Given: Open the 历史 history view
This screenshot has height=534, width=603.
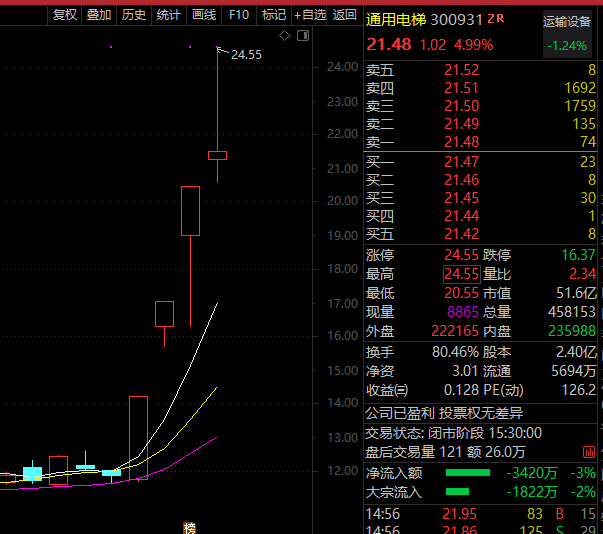Looking at the screenshot, I should pos(134,15).
